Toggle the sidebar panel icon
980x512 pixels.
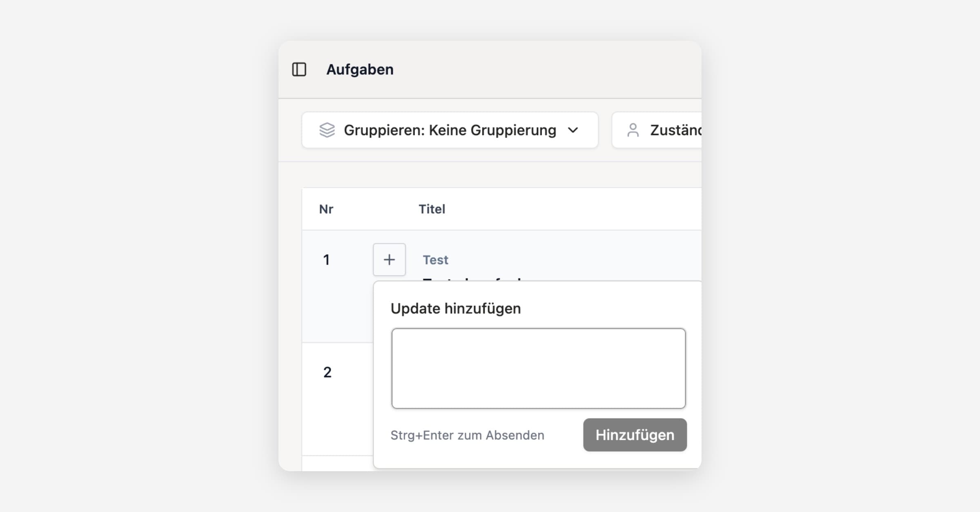[299, 69]
